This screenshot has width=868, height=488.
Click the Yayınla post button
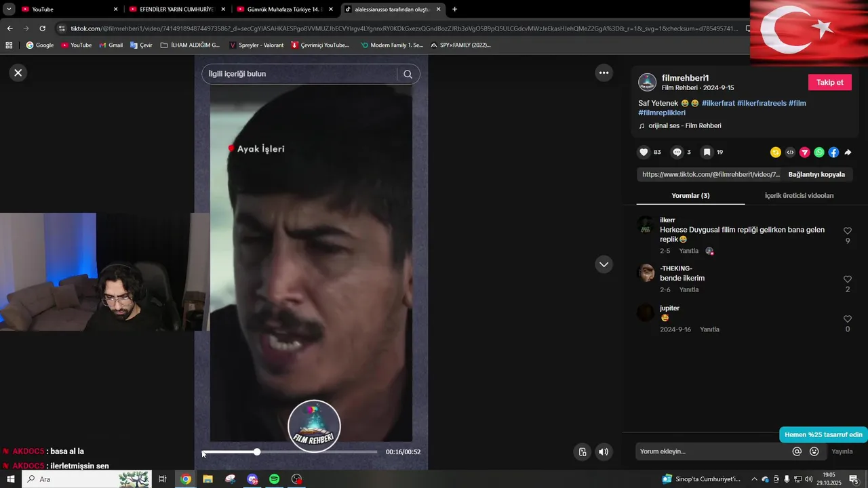click(842, 451)
